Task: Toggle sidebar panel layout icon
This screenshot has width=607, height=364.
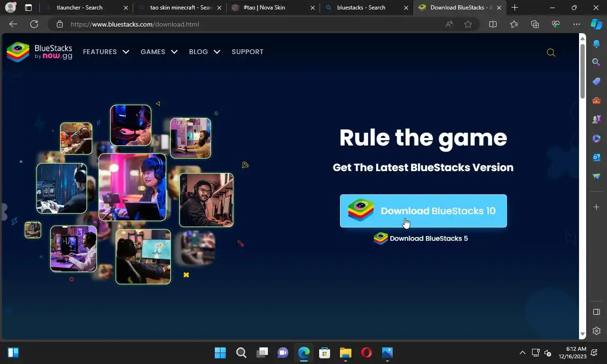Action: [597, 312]
